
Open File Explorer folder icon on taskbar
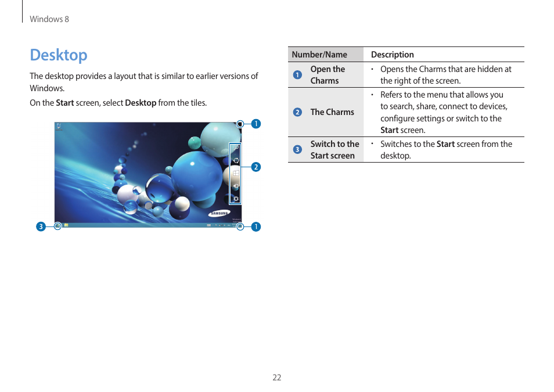66,225
